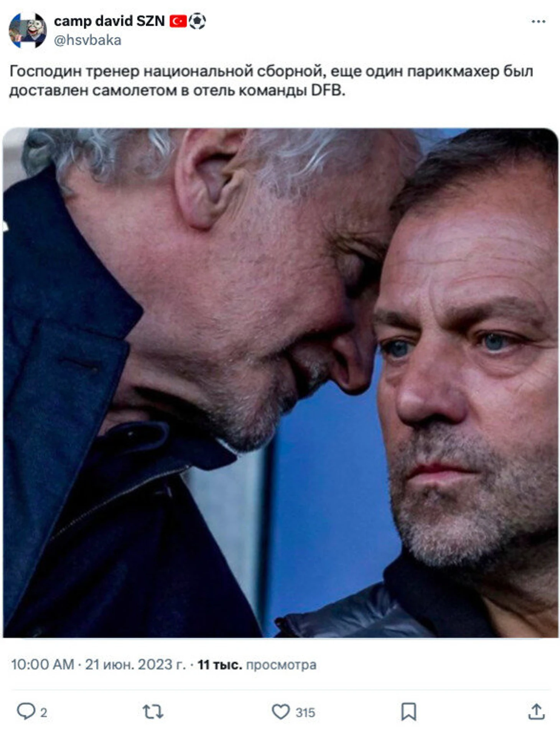Open the profile avatar of camp david SZN
This screenshot has height=730, width=560.
28,30
